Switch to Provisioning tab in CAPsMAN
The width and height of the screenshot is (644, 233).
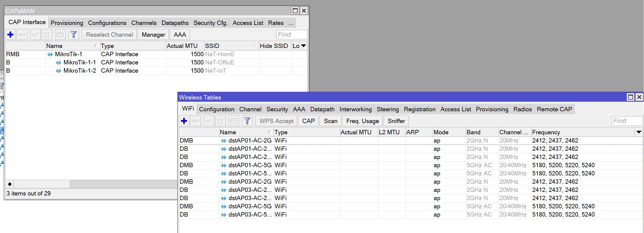[67, 23]
